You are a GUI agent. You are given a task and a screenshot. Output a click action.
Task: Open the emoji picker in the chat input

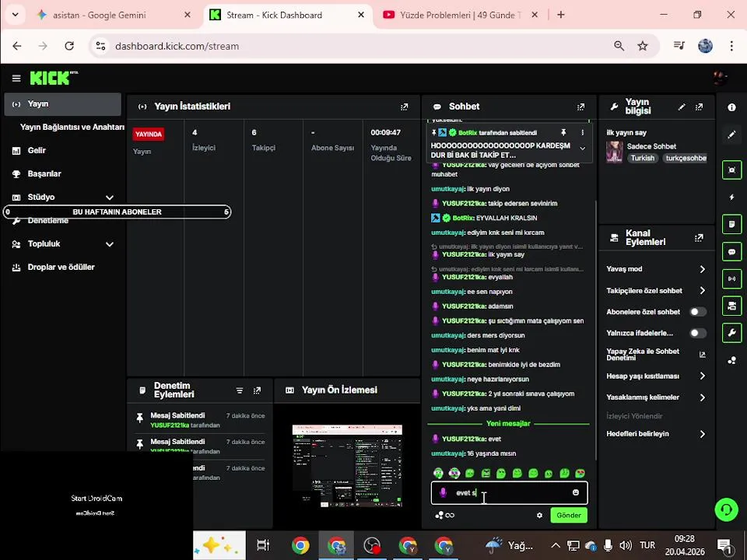coord(576,492)
